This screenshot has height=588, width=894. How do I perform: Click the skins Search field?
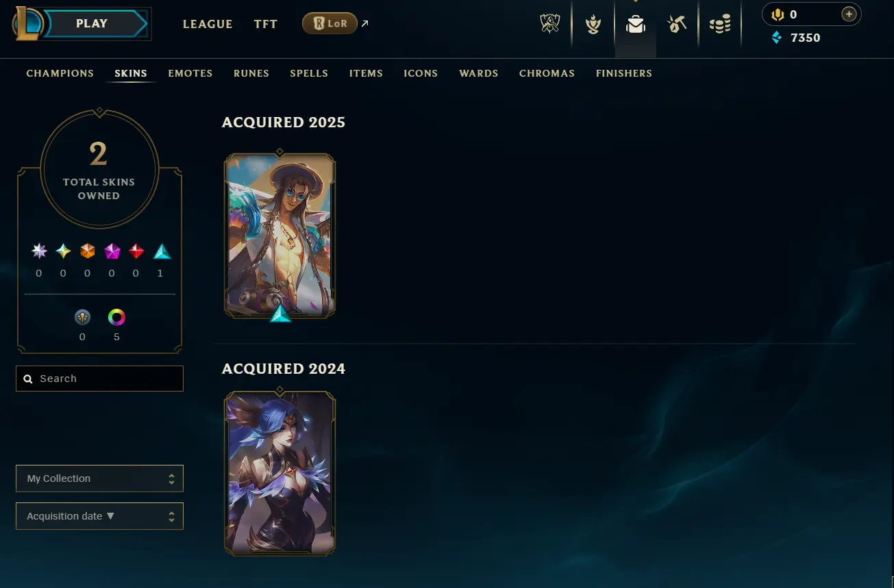tap(99, 379)
